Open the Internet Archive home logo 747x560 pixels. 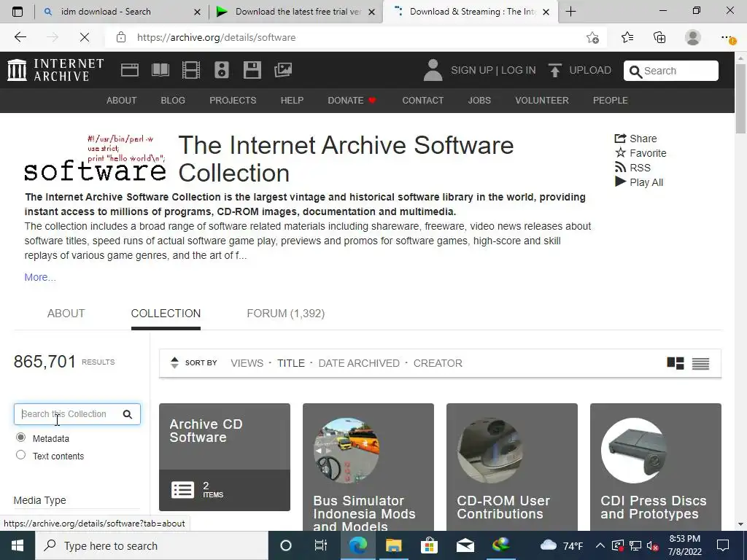click(x=55, y=70)
